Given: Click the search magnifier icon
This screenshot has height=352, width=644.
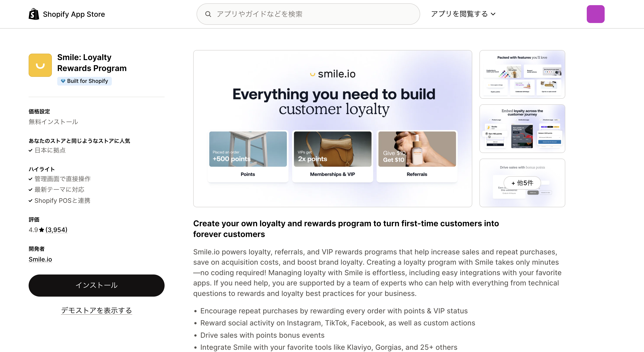Looking at the screenshot, I should click(208, 14).
